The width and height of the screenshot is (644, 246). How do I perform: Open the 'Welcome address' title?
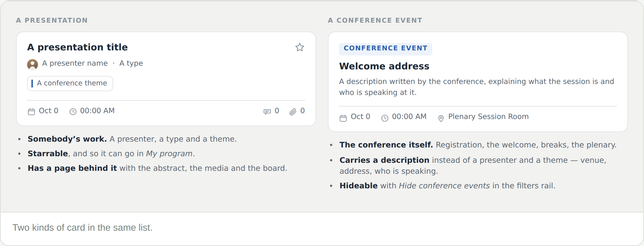[x=384, y=66]
